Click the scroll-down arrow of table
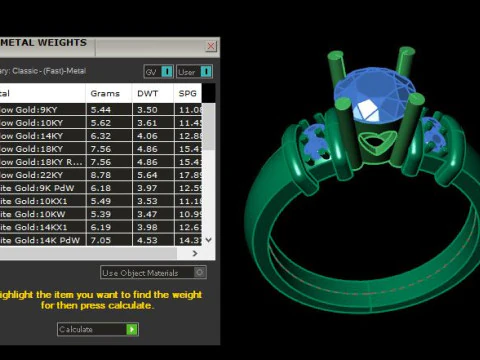This screenshot has width=480, height=360. (209, 240)
